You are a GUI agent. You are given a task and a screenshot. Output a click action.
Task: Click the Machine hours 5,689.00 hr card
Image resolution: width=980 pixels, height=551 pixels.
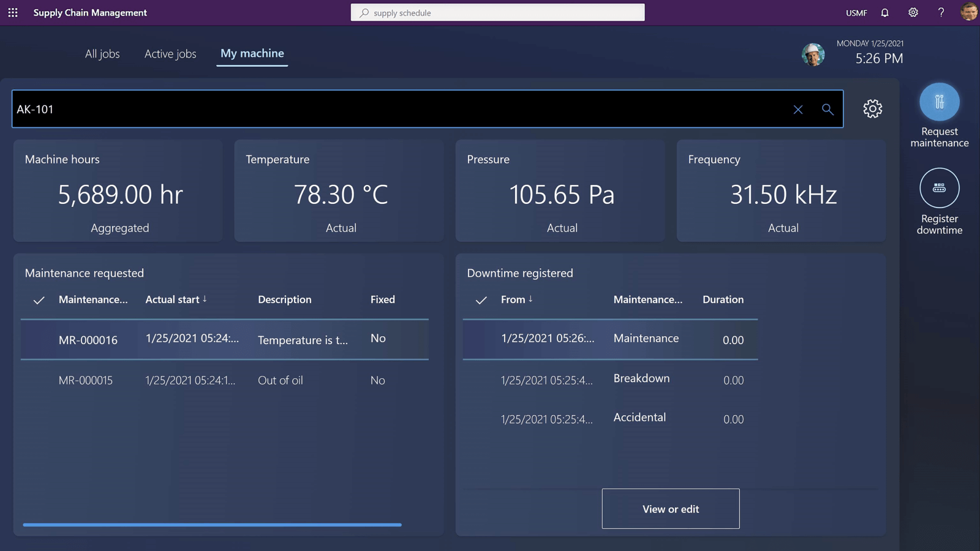[x=118, y=191]
